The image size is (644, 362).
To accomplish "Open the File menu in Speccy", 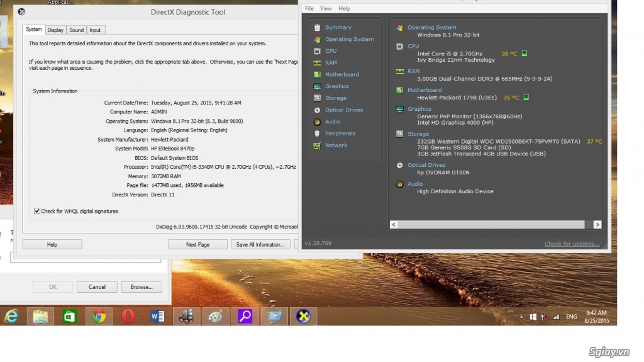I will coord(309,8).
